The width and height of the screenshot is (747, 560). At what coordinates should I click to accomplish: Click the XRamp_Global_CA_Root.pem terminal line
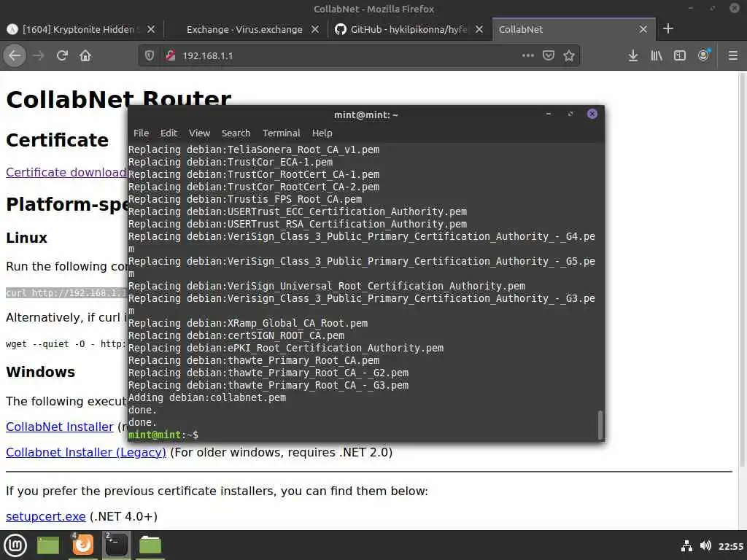pyautogui.click(x=248, y=323)
